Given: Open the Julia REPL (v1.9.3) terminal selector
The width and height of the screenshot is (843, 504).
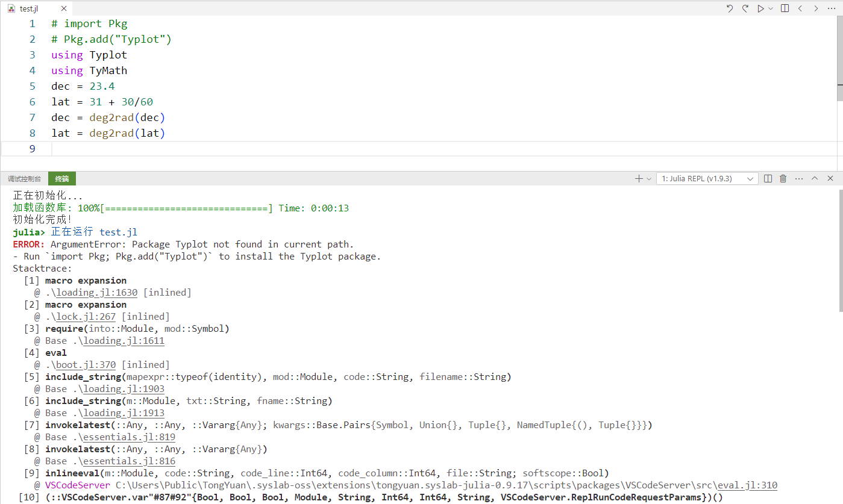Looking at the screenshot, I should point(707,179).
